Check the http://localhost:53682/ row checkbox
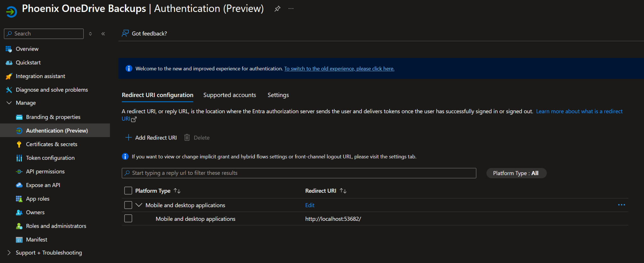644x263 pixels. click(x=128, y=218)
